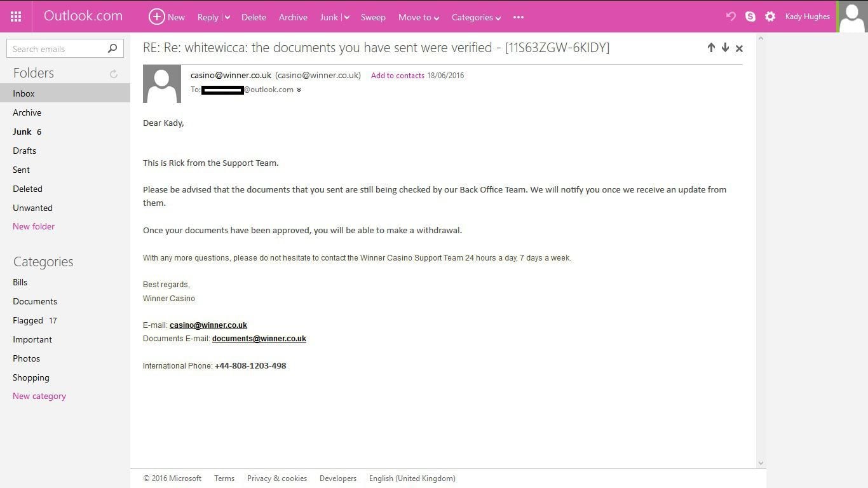Click Junk in the toolbar
The width and height of the screenshot is (868, 488).
[x=329, y=17]
